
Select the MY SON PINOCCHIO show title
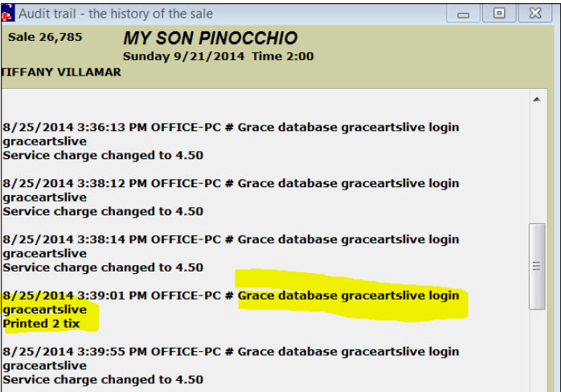[x=210, y=39]
